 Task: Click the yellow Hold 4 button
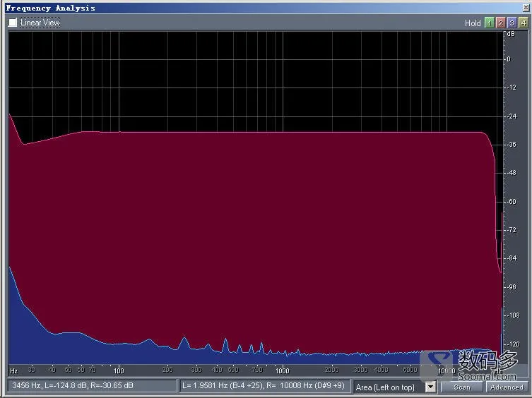tap(524, 23)
